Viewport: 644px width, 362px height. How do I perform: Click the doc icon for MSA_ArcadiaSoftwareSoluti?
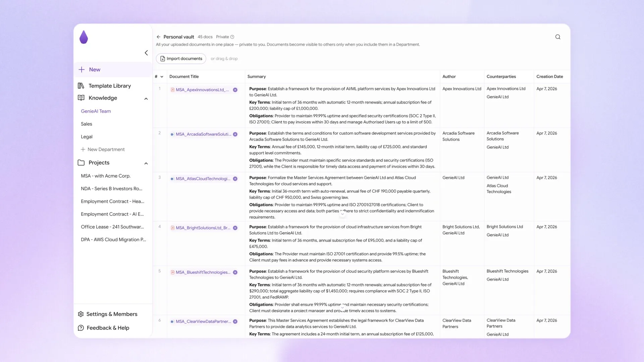(x=172, y=134)
